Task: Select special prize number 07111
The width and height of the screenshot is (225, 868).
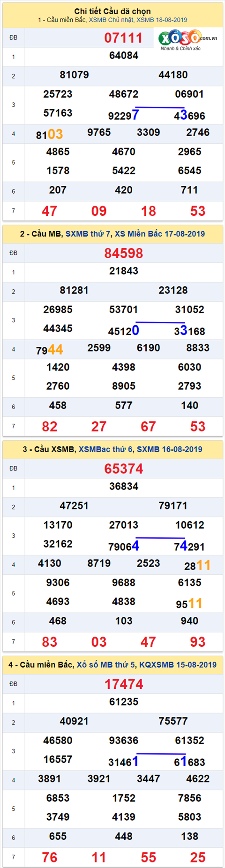Action: point(123,38)
